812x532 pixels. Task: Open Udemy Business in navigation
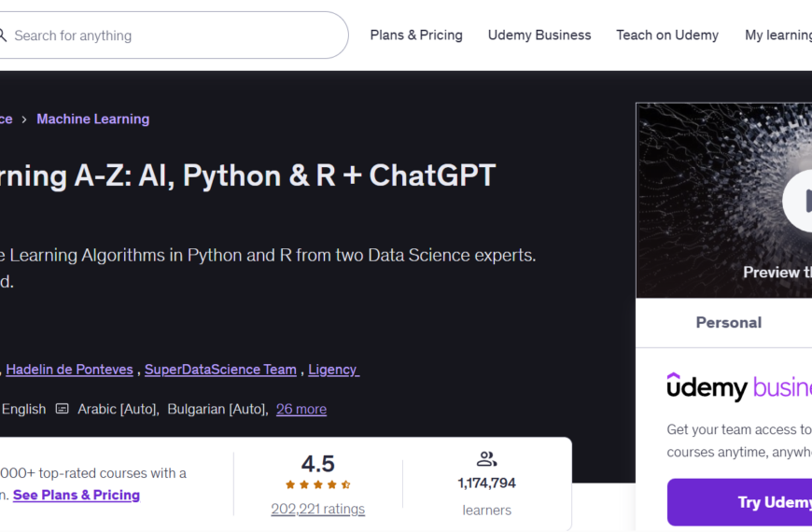(x=539, y=35)
